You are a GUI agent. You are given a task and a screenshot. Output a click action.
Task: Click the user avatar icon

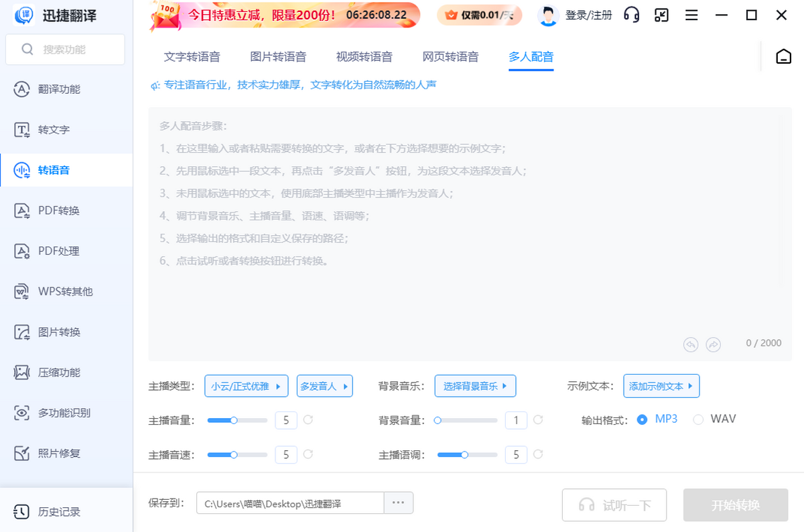548,15
